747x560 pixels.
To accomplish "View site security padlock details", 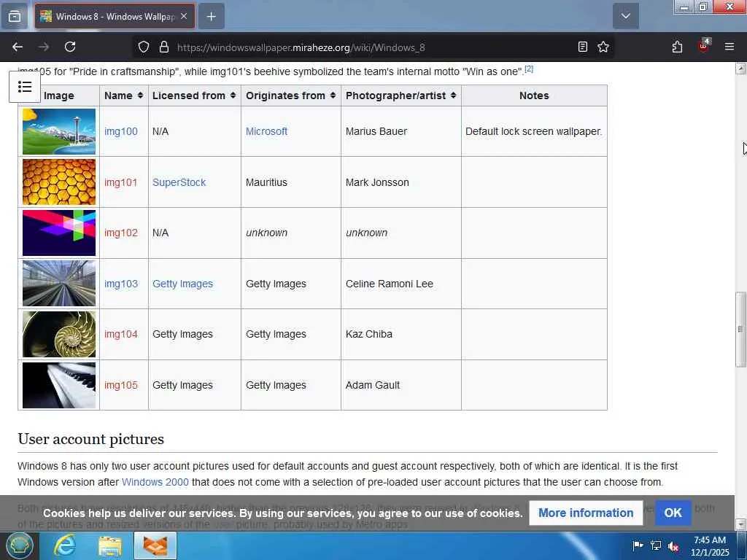I will click(x=164, y=47).
